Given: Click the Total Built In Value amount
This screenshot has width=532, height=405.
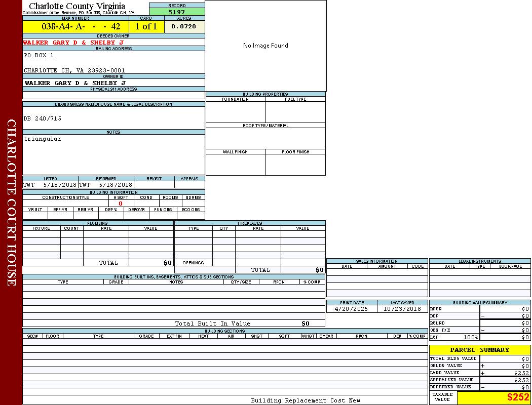Looking at the screenshot, I should click(x=305, y=323).
